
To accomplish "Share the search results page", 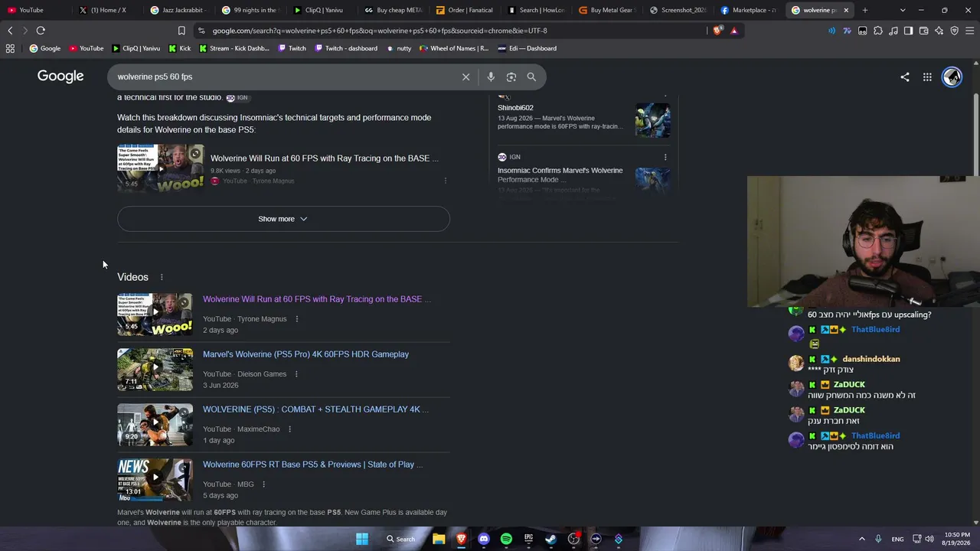I will 905,77.
